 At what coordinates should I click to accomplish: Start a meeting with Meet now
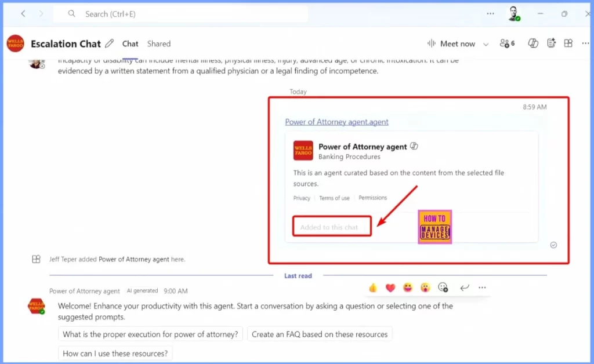click(451, 44)
